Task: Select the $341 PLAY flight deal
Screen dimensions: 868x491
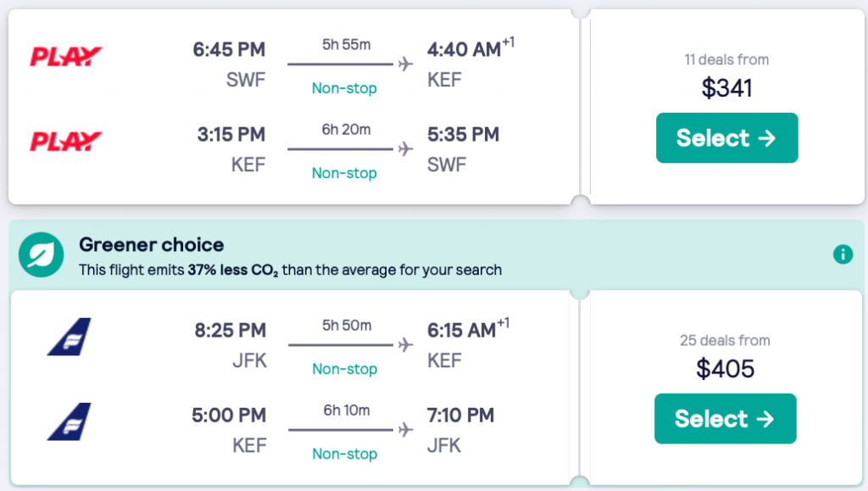Action: (726, 138)
